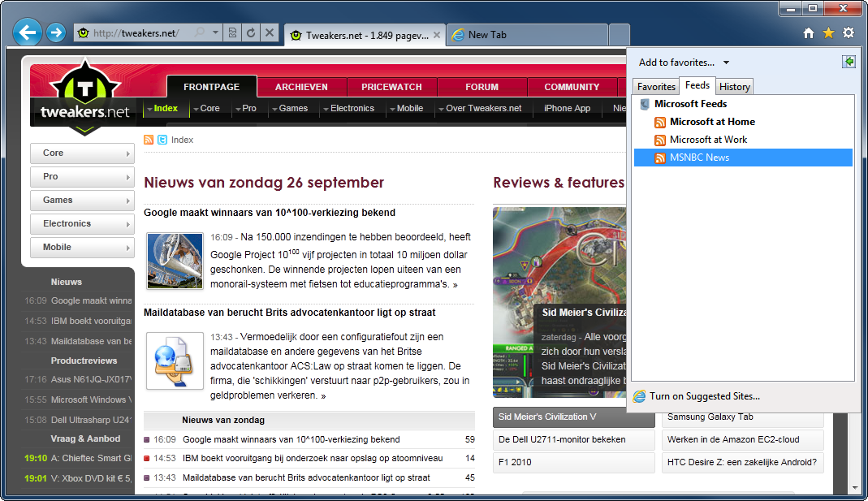Expand the Core submenu in navigation bar

[206, 109]
